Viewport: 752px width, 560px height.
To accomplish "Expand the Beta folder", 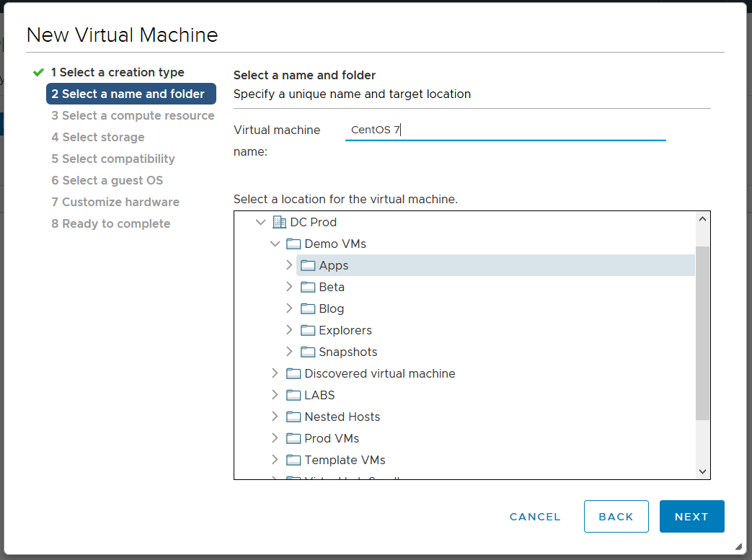I will pyautogui.click(x=289, y=286).
